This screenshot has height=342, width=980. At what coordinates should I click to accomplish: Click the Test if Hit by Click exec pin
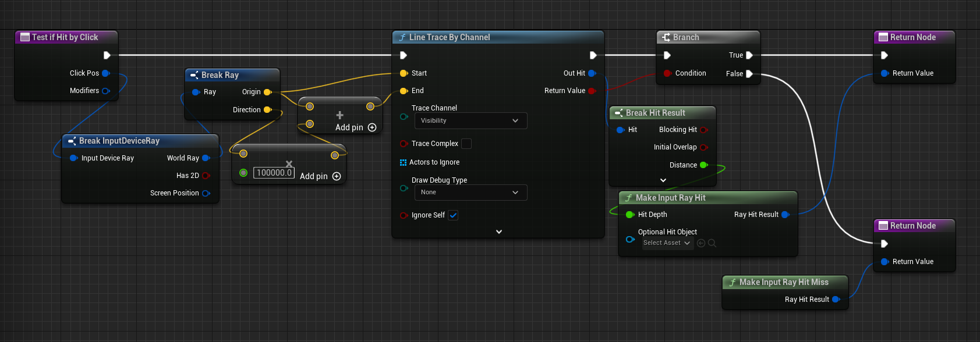pyautogui.click(x=107, y=55)
